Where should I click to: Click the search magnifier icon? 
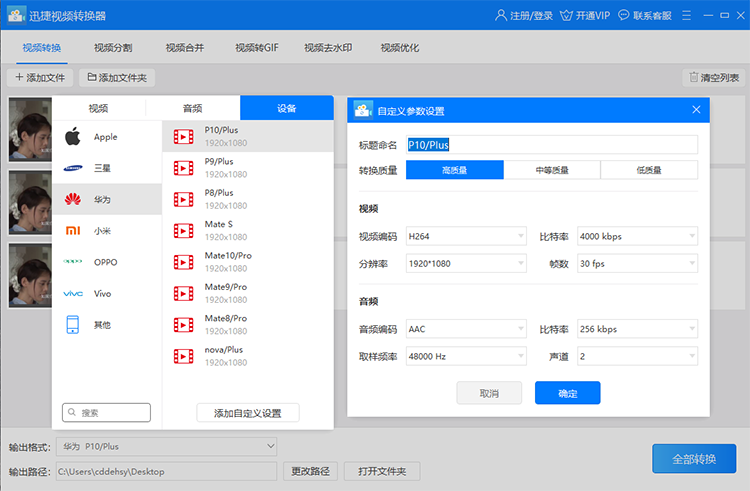point(72,412)
